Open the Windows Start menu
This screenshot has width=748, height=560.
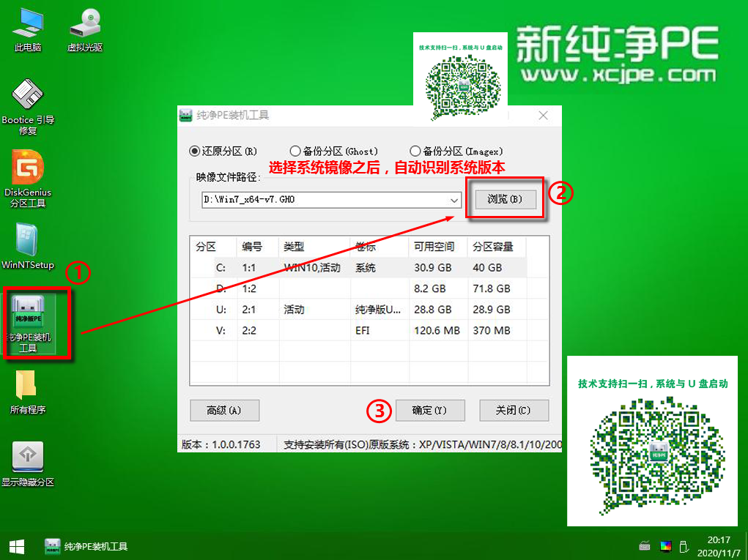tap(15, 546)
